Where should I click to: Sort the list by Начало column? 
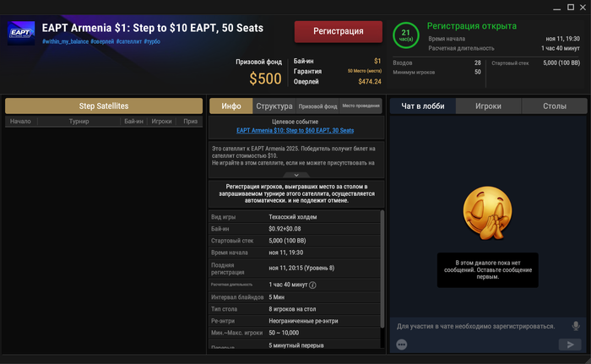[21, 122]
